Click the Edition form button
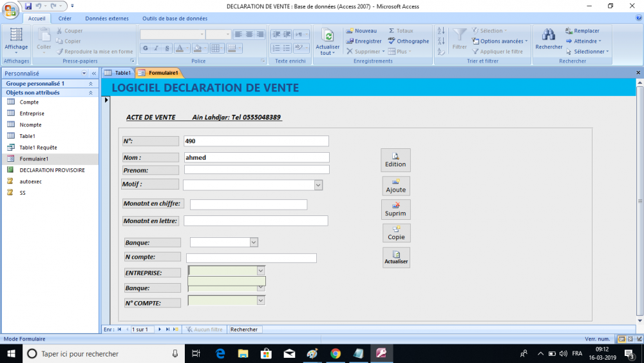 (x=395, y=160)
